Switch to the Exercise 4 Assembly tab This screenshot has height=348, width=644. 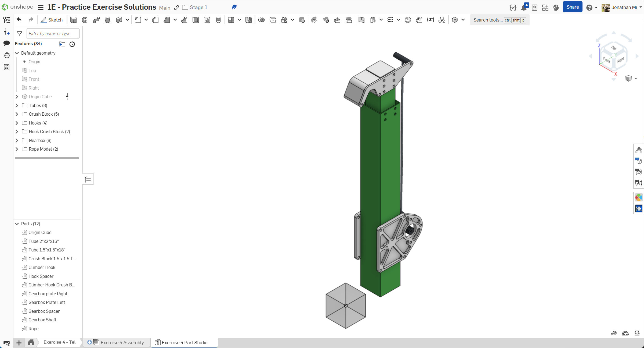(122, 342)
